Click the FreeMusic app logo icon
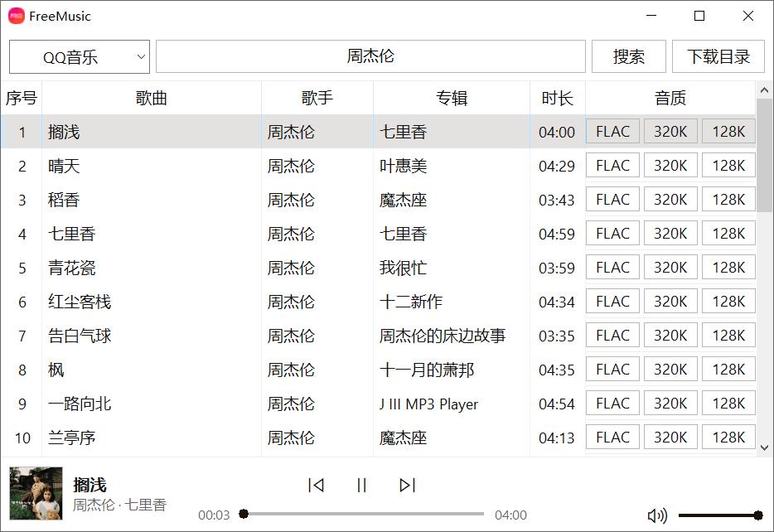This screenshot has height=532, width=774. point(17,16)
